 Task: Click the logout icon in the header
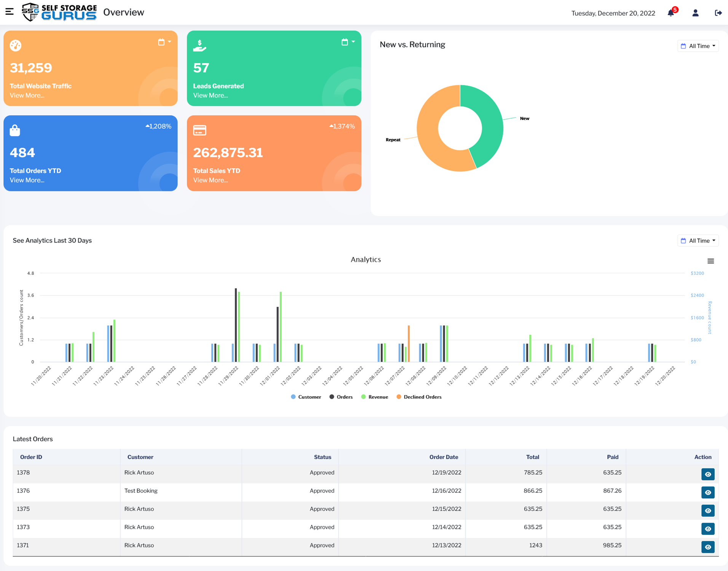[718, 13]
